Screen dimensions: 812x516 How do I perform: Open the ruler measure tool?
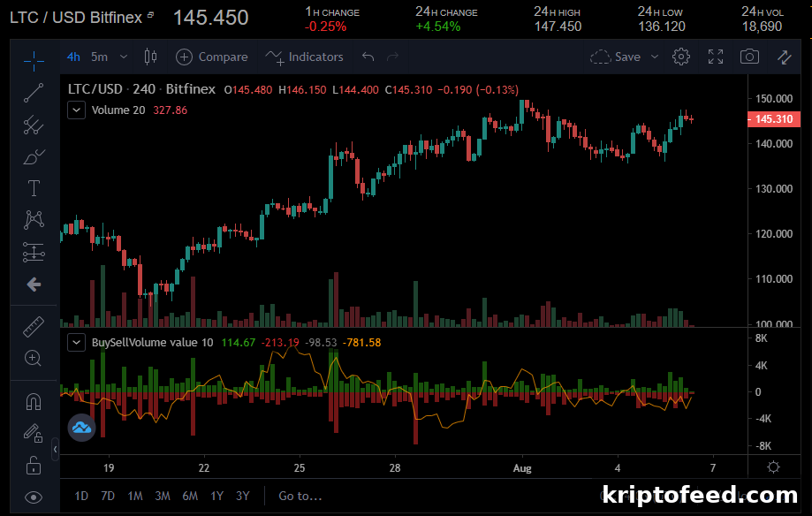click(x=34, y=326)
